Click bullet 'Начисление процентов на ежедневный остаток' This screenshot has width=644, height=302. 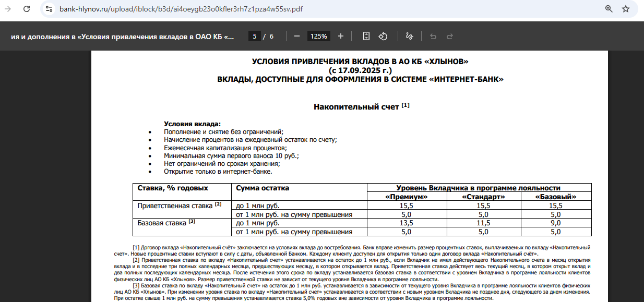coord(251,140)
